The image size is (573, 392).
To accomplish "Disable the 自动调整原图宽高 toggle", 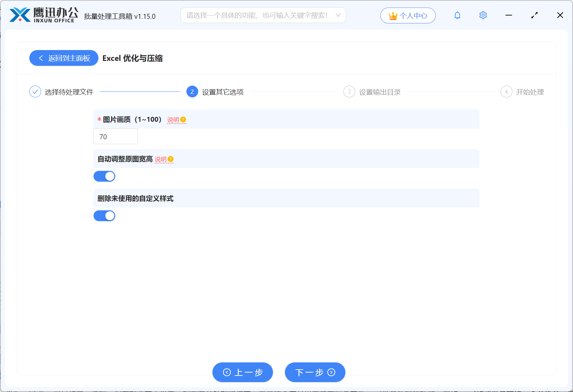I will point(104,176).
